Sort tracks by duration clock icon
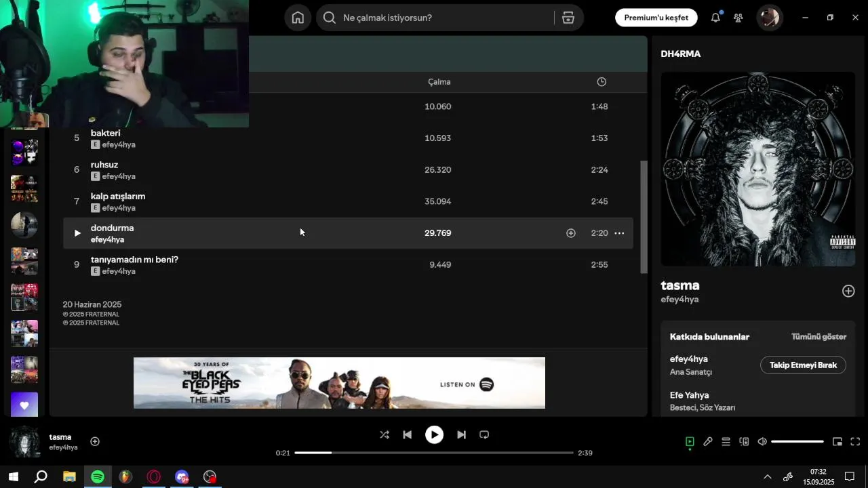868x488 pixels. pos(601,82)
